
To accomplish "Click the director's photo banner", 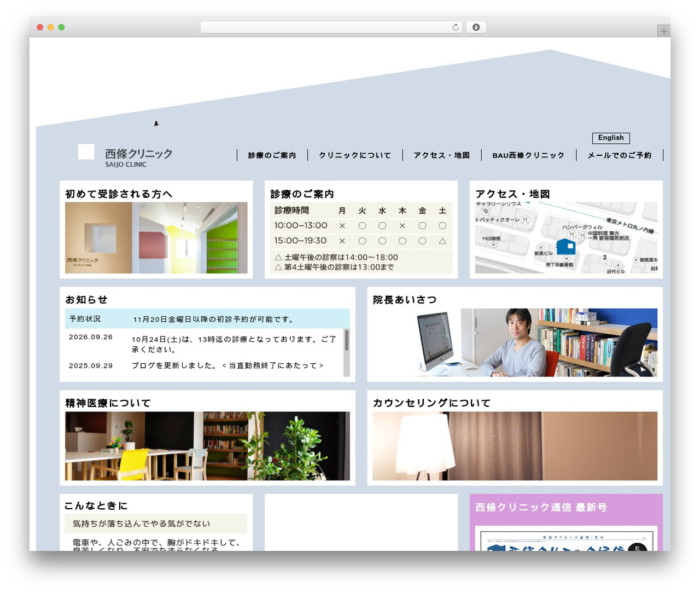I will [515, 342].
